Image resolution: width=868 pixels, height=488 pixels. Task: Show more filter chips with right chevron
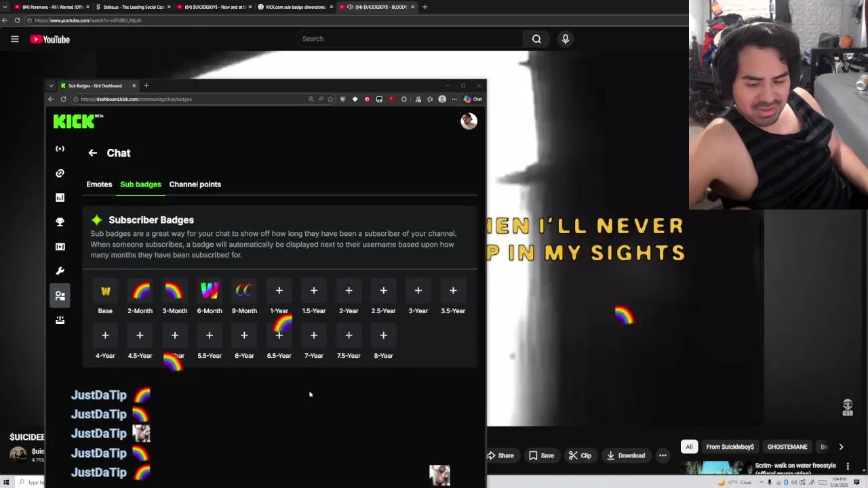(841, 447)
